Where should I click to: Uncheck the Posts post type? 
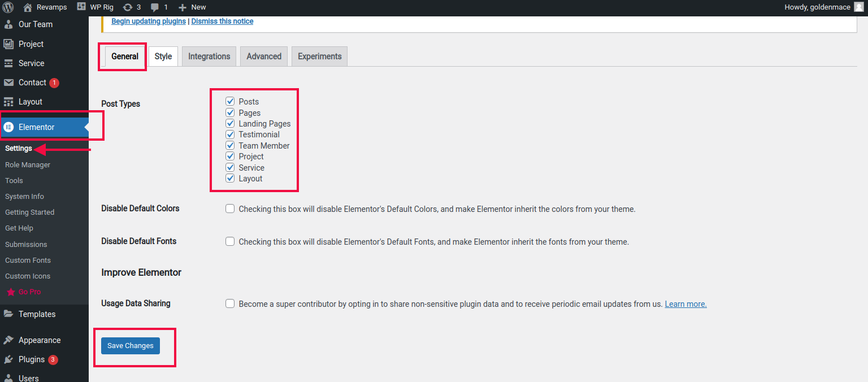(230, 101)
